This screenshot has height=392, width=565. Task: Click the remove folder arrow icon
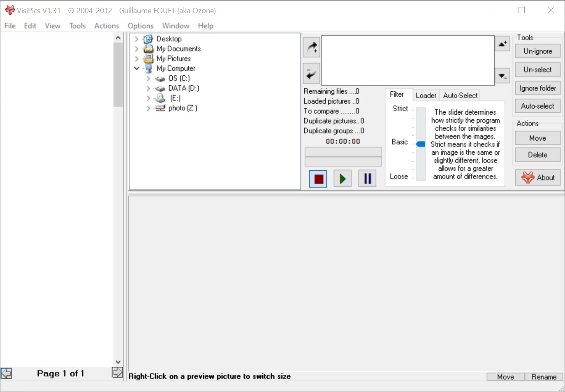tap(312, 73)
